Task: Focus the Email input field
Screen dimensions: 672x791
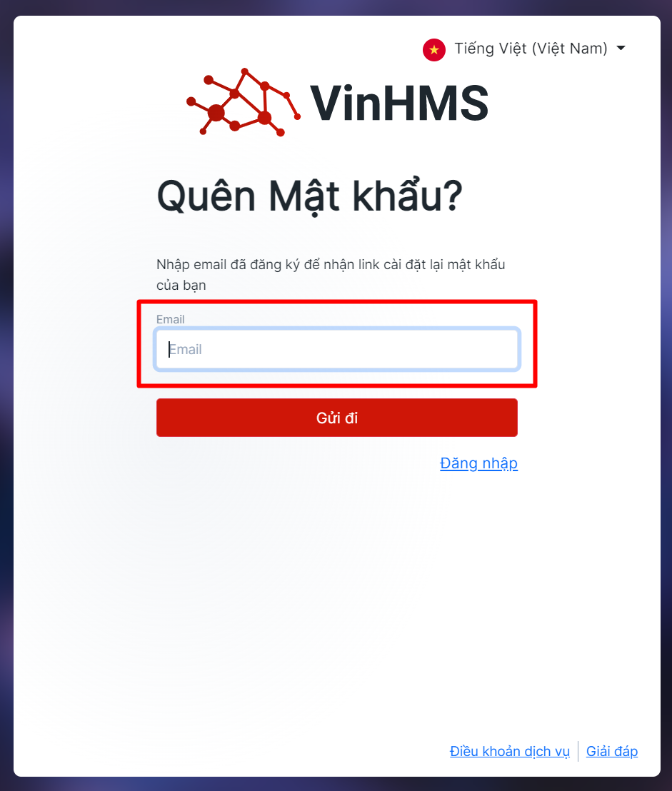Action: click(x=337, y=349)
